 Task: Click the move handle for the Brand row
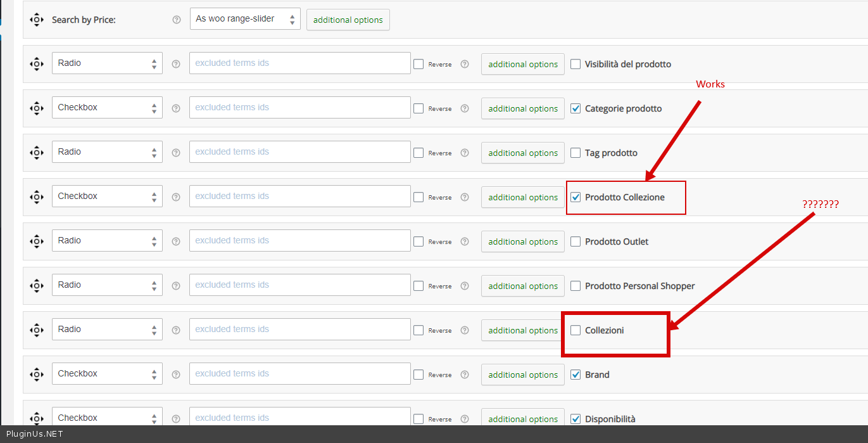[x=37, y=375]
